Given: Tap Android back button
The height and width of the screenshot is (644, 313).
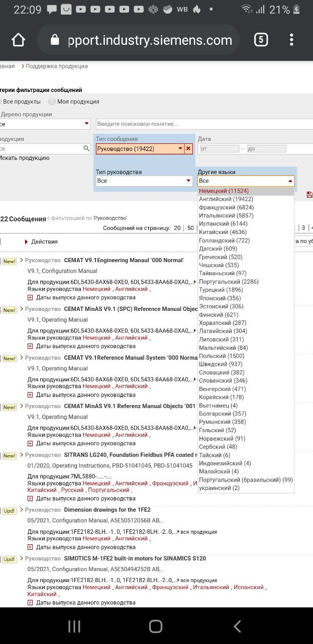Looking at the screenshot, I should click(x=237, y=626).
